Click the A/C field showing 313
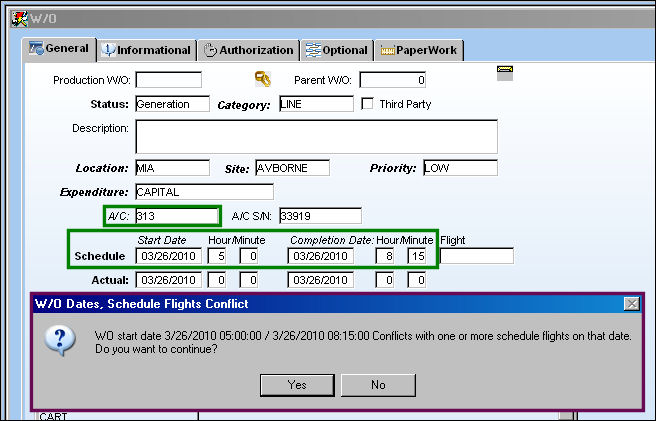This screenshot has width=656, height=421. pyautogui.click(x=177, y=216)
